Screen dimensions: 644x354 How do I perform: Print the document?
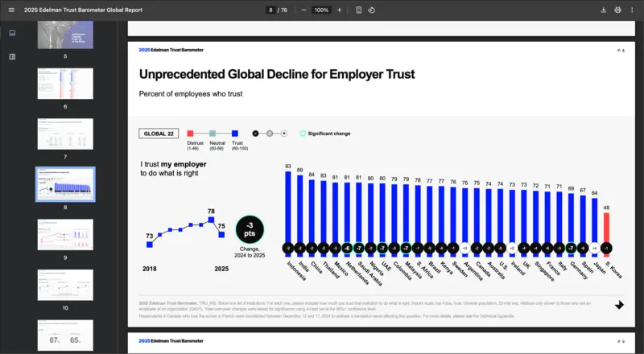click(x=617, y=10)
